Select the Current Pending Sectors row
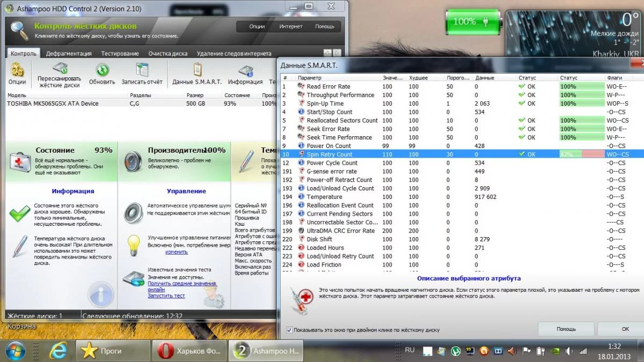Screen dimensions: 644x362 (x=462, y=214)
